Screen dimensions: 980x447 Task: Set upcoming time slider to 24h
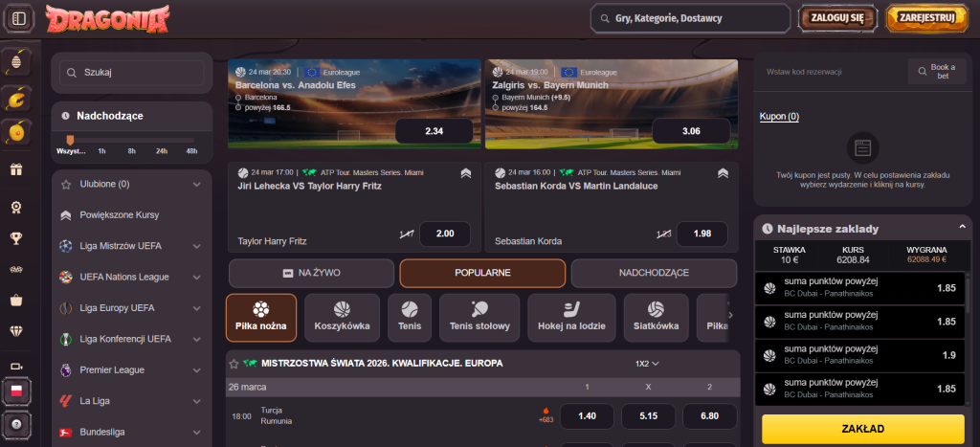162,151
